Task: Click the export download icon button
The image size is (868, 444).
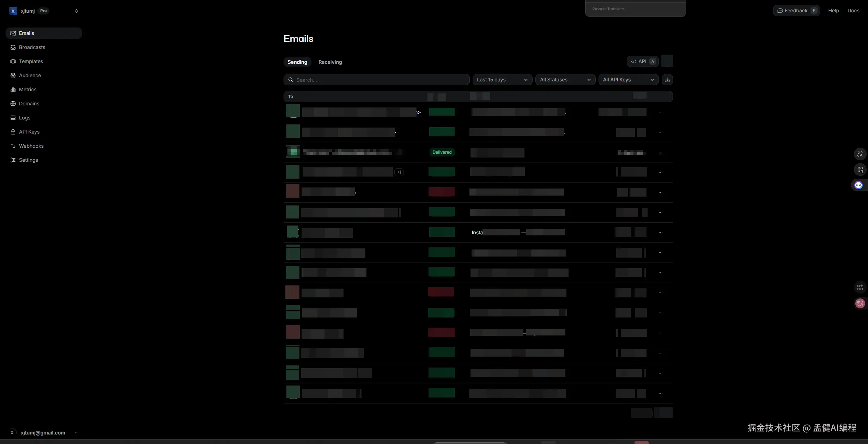Action: [667, 80]
